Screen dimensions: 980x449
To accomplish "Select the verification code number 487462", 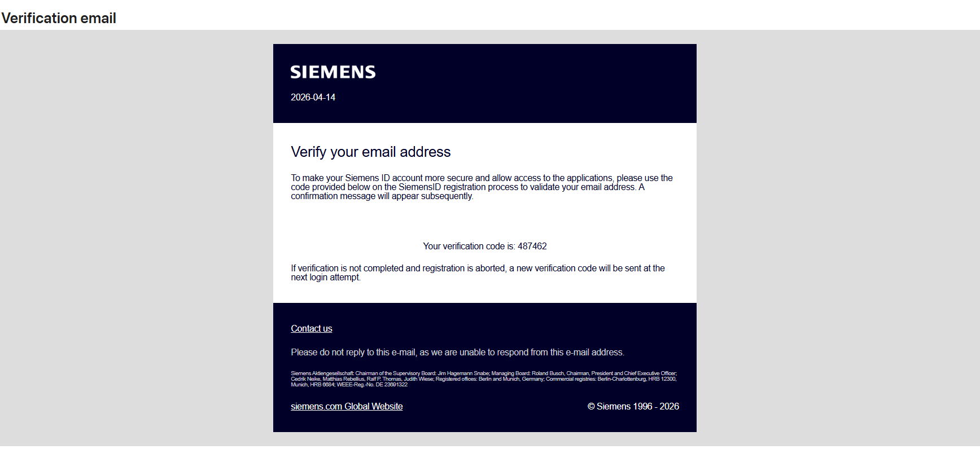I will 532,246.
